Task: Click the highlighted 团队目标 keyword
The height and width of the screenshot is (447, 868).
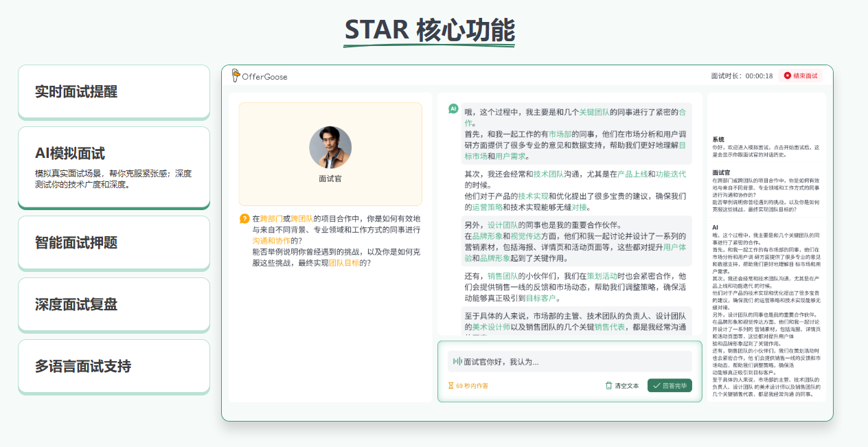Action: pyautogui.click(x=344, y=262)
